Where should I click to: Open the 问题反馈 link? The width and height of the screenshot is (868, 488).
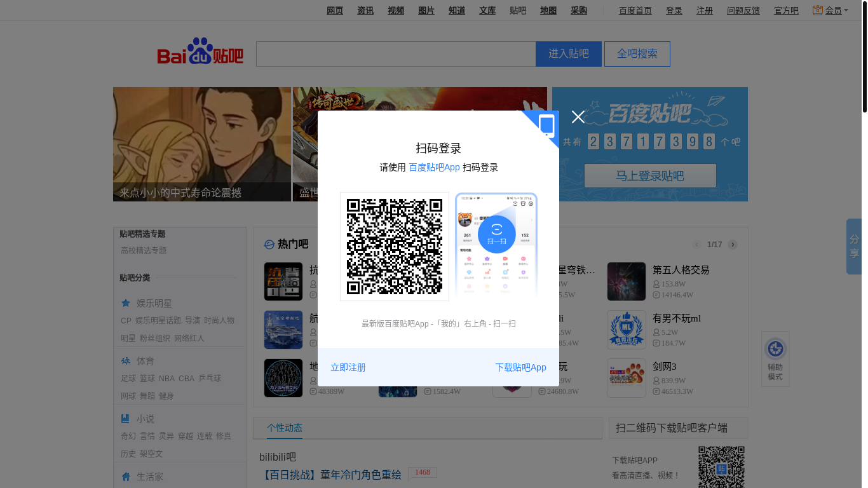743,10
